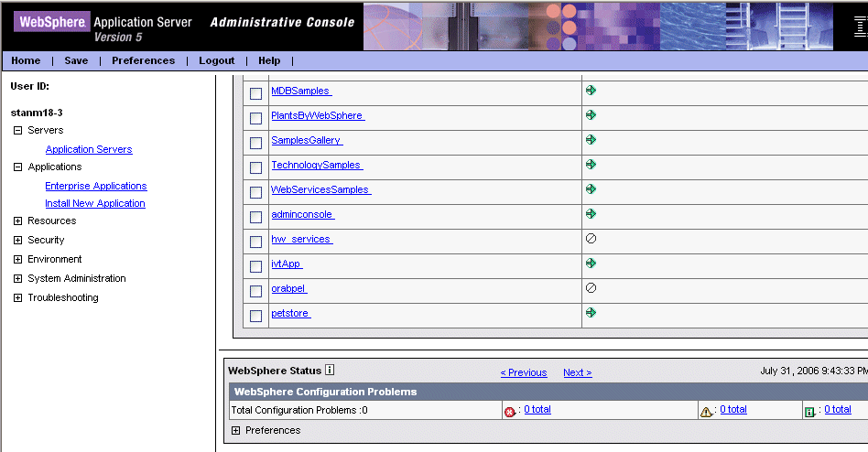This screenshot has height=452, width=868.
Task: Open the information count 0 total link
Action: 838,409
